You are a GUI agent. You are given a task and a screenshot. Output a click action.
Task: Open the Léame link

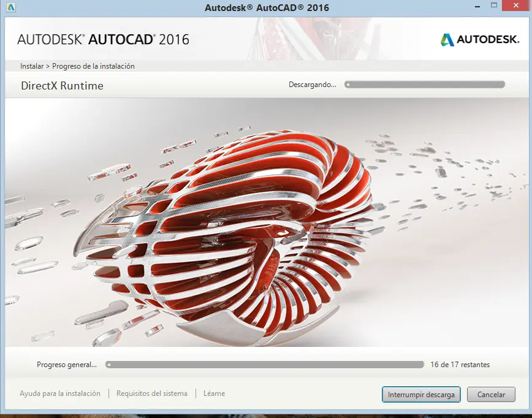coord(214,393)
